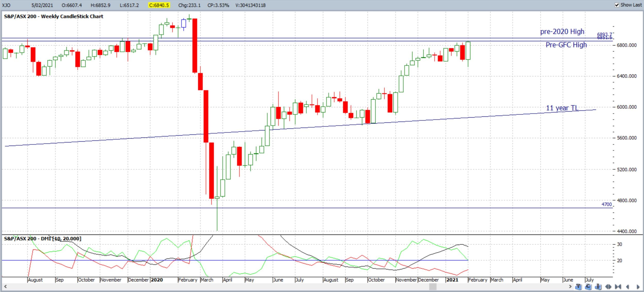
Task: Click the blue exclamation-mark folder icon
Action: coord(598,287)
